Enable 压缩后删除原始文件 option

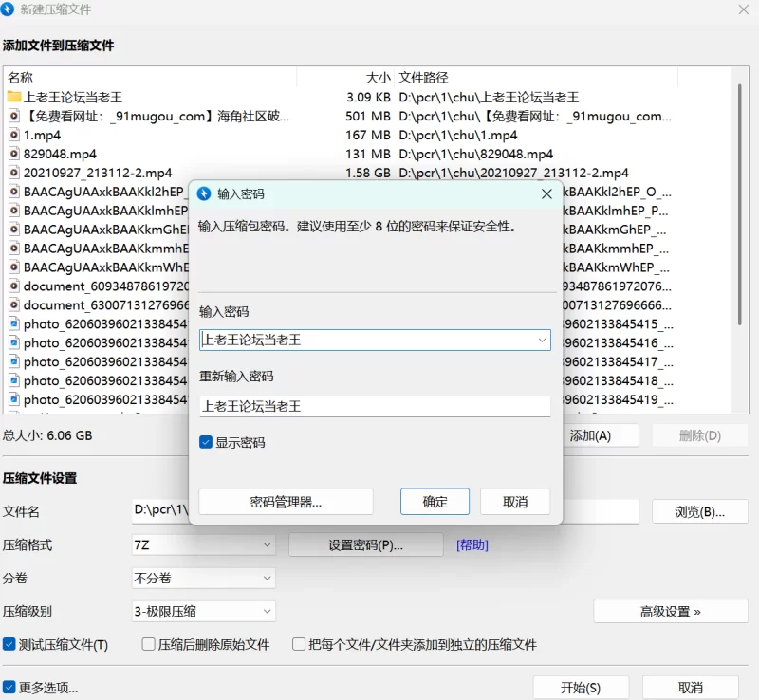coord(148,644)
